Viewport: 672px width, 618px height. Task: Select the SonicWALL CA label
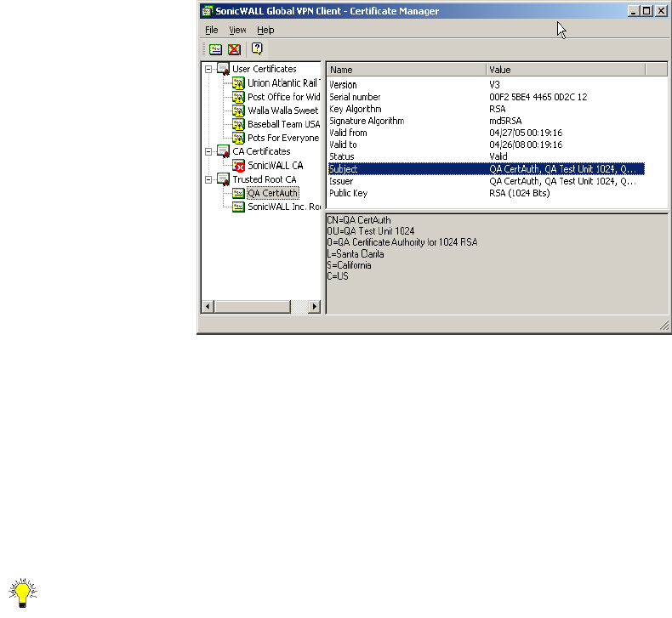coord(275,165)
